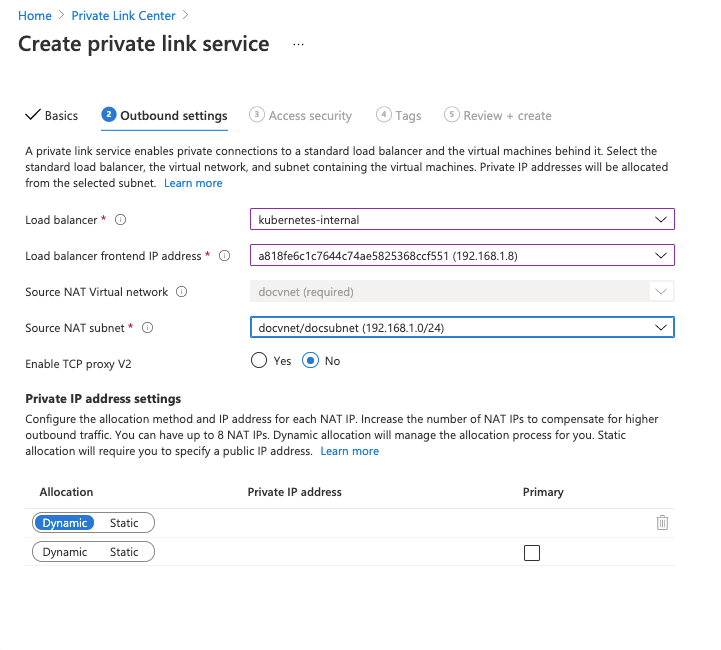Open the ellipsis menu beside the page title
This screenshot has width=721, height=650.
[298, 45]
